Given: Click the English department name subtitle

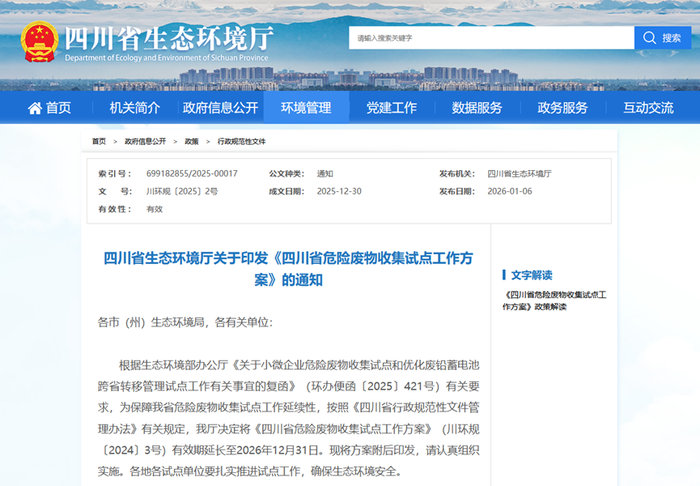Looking at the screenshot, I should tap(167, 58).
